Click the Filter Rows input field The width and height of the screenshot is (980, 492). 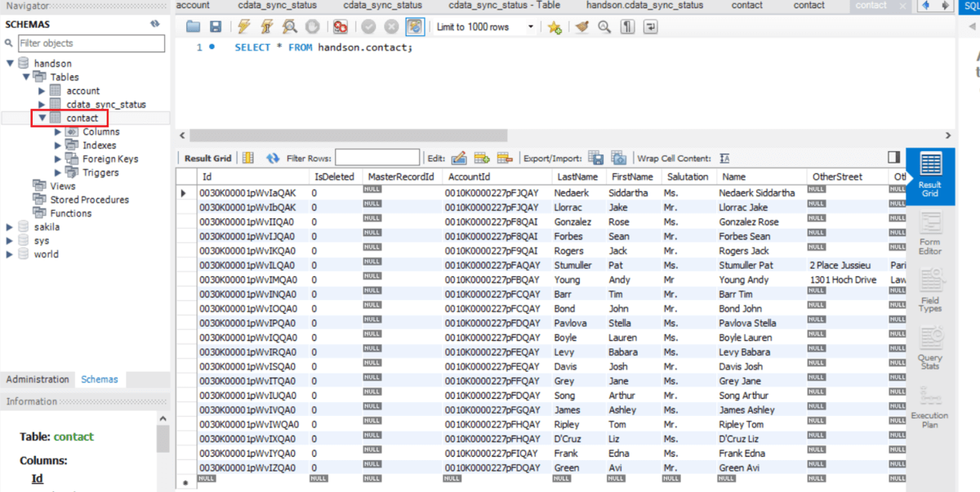377,158
